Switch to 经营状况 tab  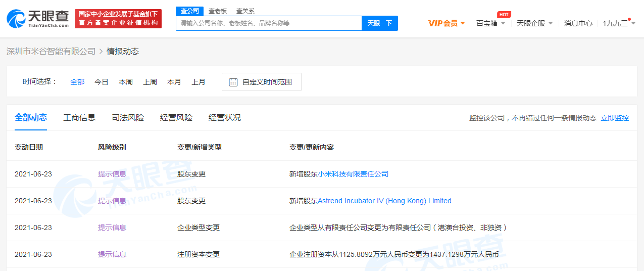pyautogui.click(x=225, y=117)
